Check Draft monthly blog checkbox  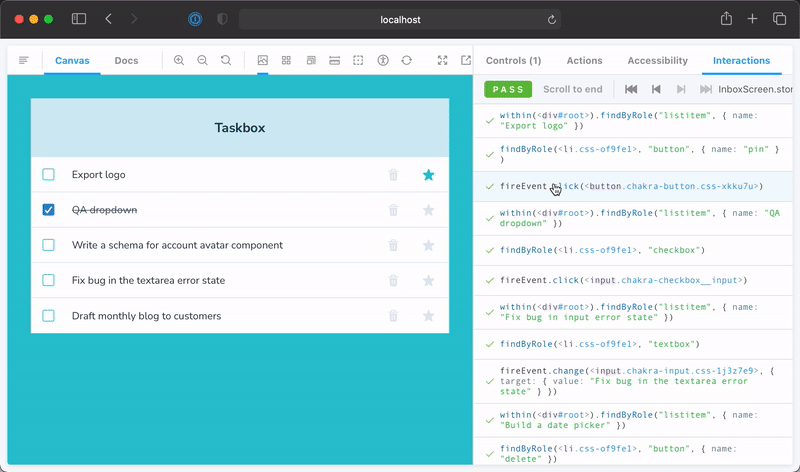pyautogui.click(x=48, y=316)
